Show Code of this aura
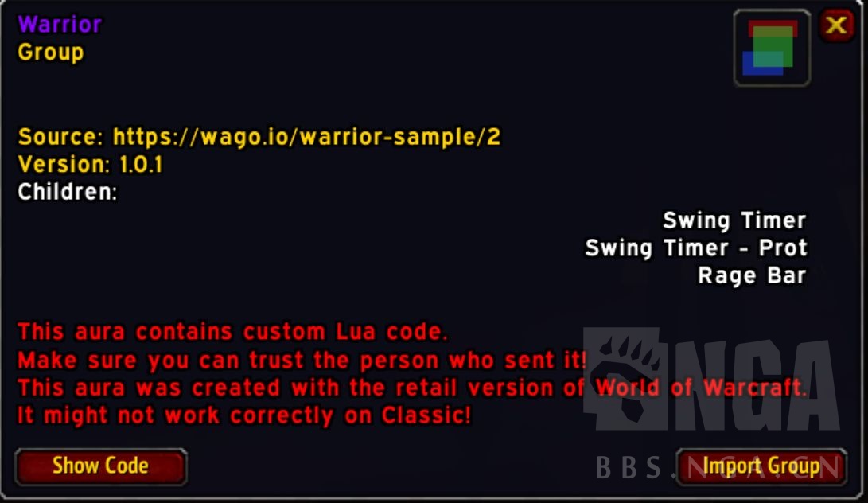Viewport: 868px width, 503px height. [x=101, y=466]
